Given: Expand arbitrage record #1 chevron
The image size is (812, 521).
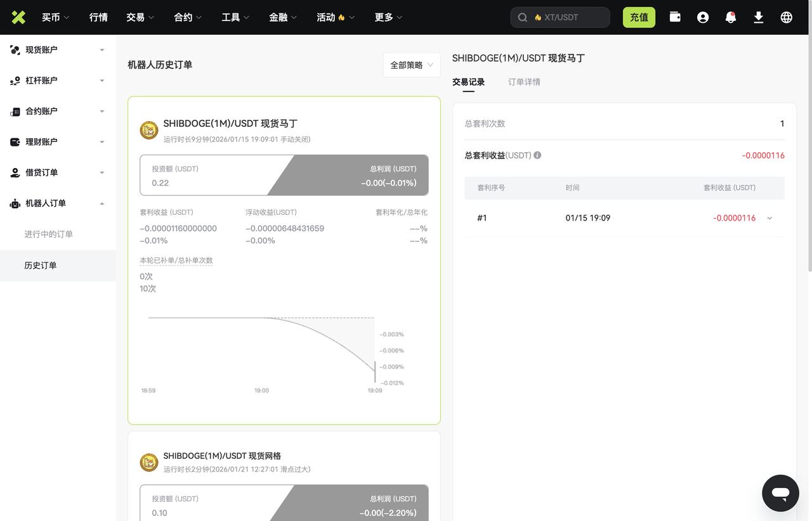Looking at the screenshot, I should point(769,218).
